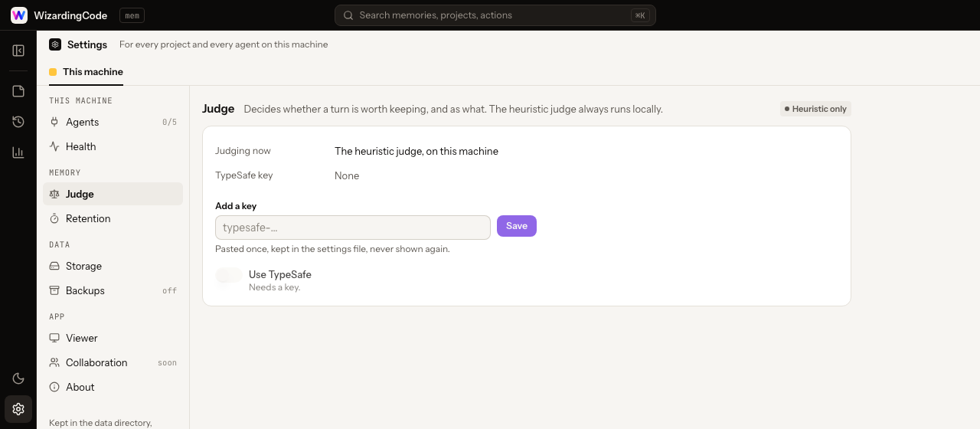
Task: Click 'Kept in the data directory' footer text
Action: click(100, 423)
